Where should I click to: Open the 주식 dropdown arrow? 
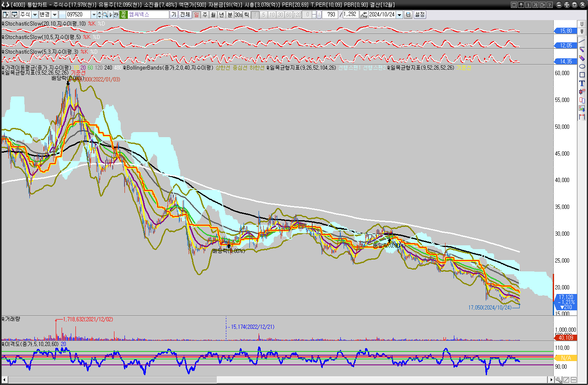click(x=35, y=15)
